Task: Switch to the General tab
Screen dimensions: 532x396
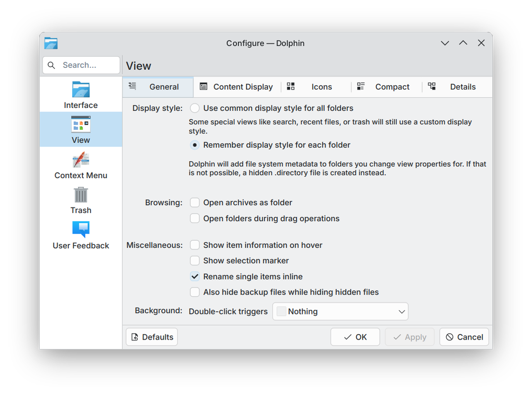Action: coord(158,87)
